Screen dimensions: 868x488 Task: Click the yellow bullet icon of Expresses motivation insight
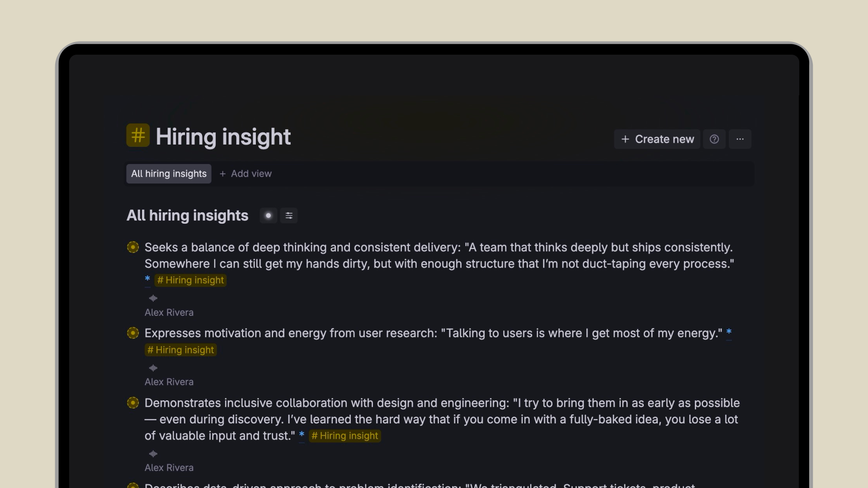coord(133,333)
